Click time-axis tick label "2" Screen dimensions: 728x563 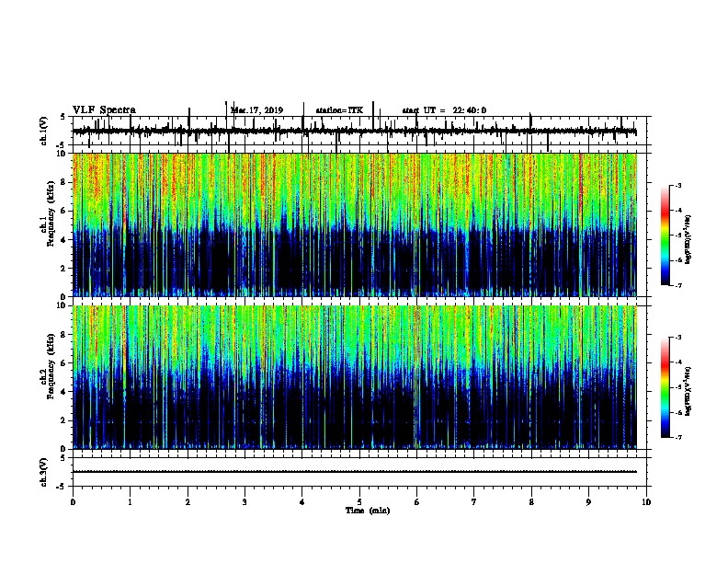(x=188, y=501)
